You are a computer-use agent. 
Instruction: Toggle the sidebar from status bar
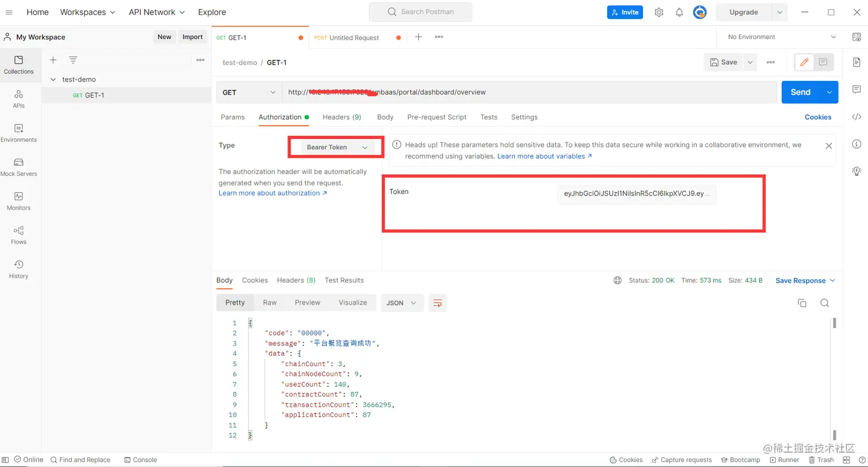click(5, 460)
